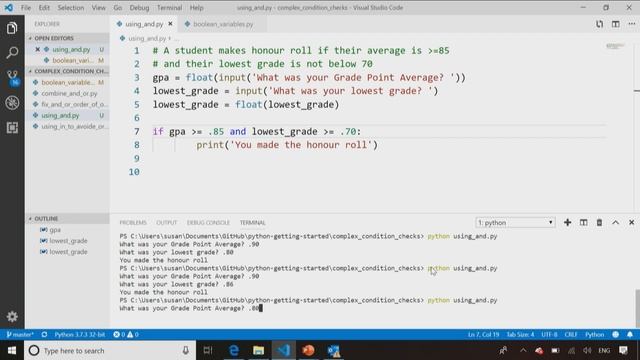Open the Manage gear menu
Screen dimensions: 640x360
(12, 316)
